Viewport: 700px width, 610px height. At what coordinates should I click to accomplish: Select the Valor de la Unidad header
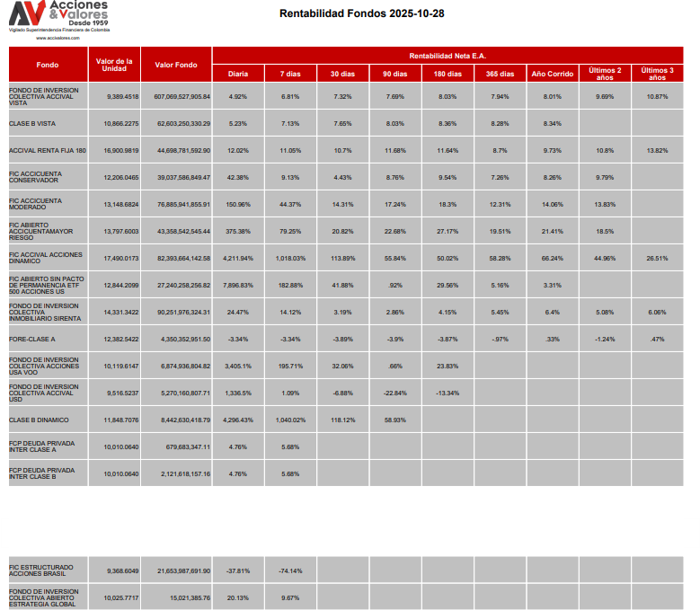114,65
